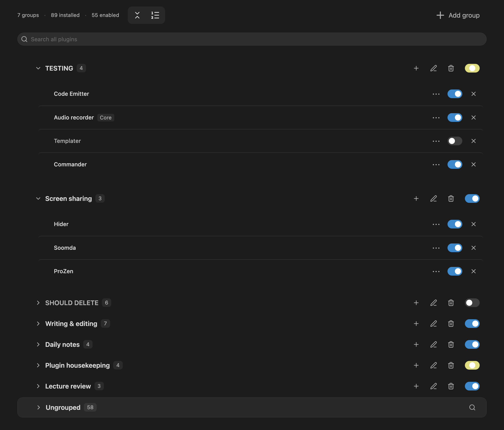Select the Commander plugin name

point(70,164)
